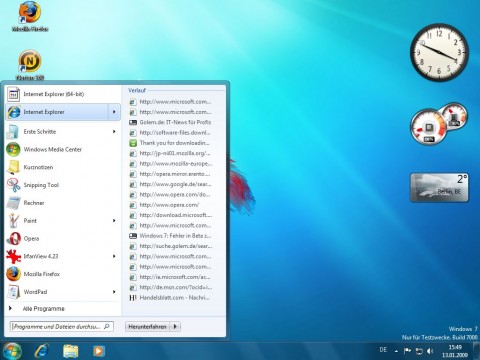Click the Windows Start orb
The height and width of the screenshot is (360, 480).
[x=12, y=351]
